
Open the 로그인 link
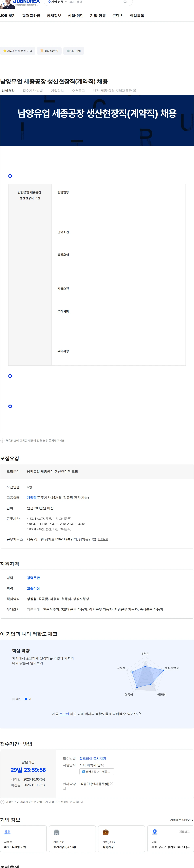(64, 714)
